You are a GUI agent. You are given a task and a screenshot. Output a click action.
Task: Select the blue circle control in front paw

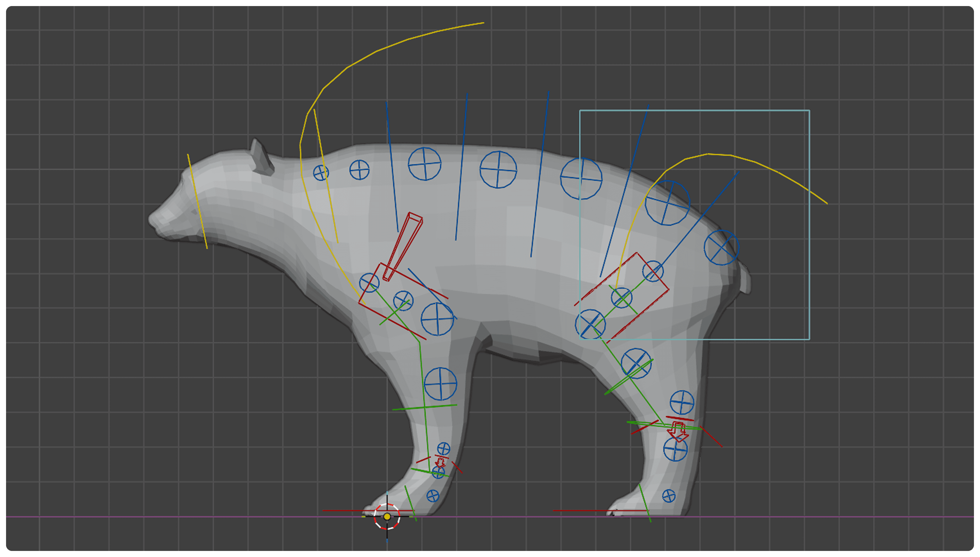point(433,496)
